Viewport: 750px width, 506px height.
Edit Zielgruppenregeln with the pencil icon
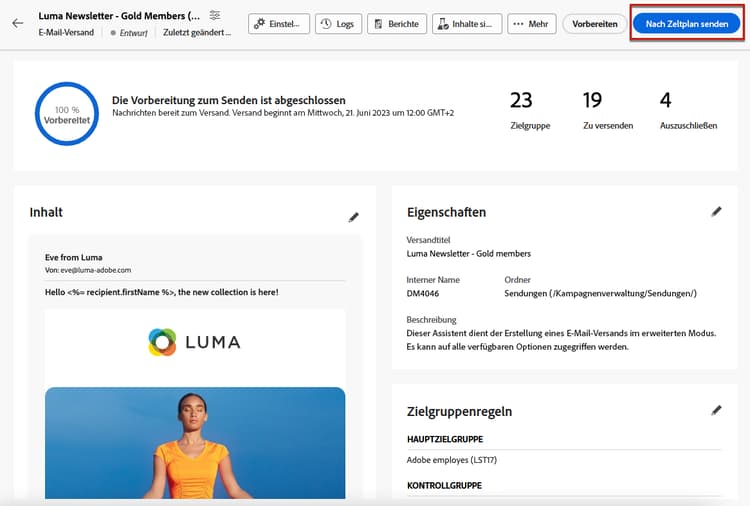coord(716,411)
